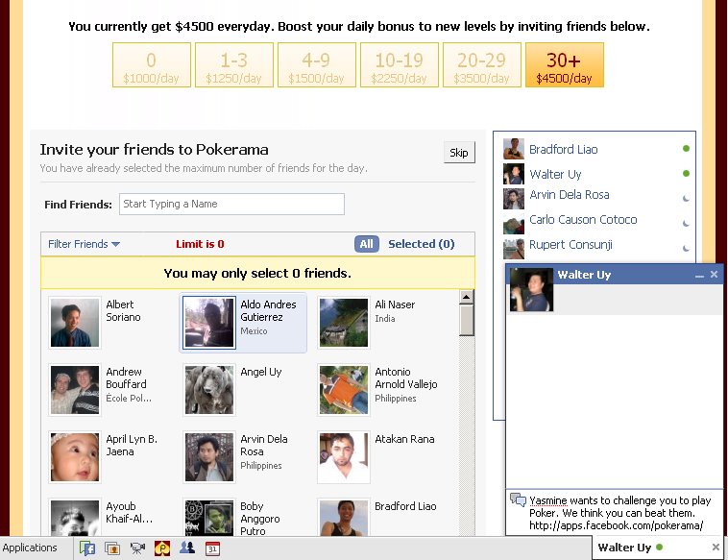Open the Groups people icon in bottom bar
The image size is (728, 560).
[x=187, y=548]
